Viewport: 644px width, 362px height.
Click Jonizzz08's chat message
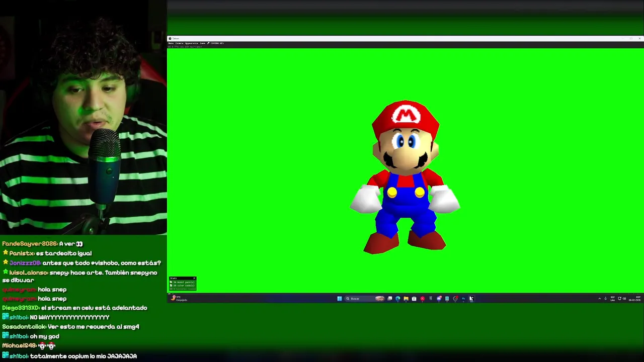click(82, 263)
